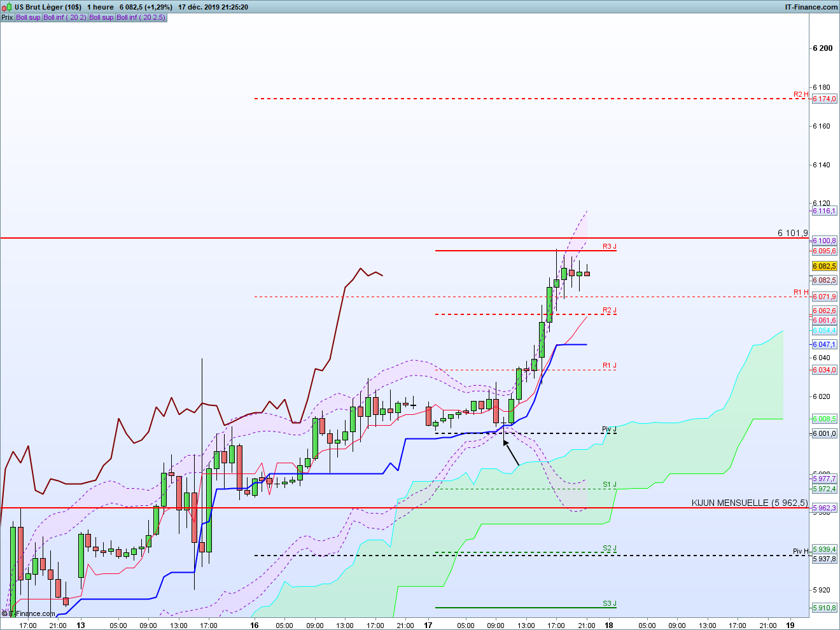Click the KIJUN MENSUELLE (5 962,5) annotation
This screenshot has width=840, height=630.
(x=750, y=503)
